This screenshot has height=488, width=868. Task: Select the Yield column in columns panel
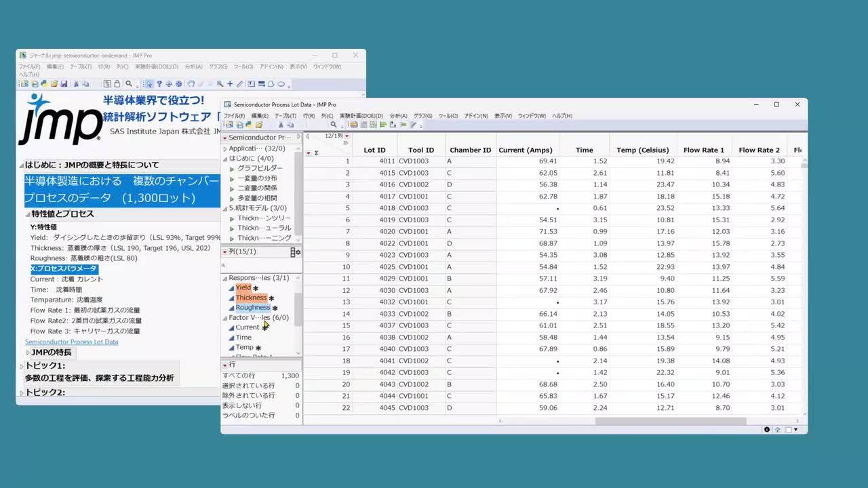coord(243,288)
